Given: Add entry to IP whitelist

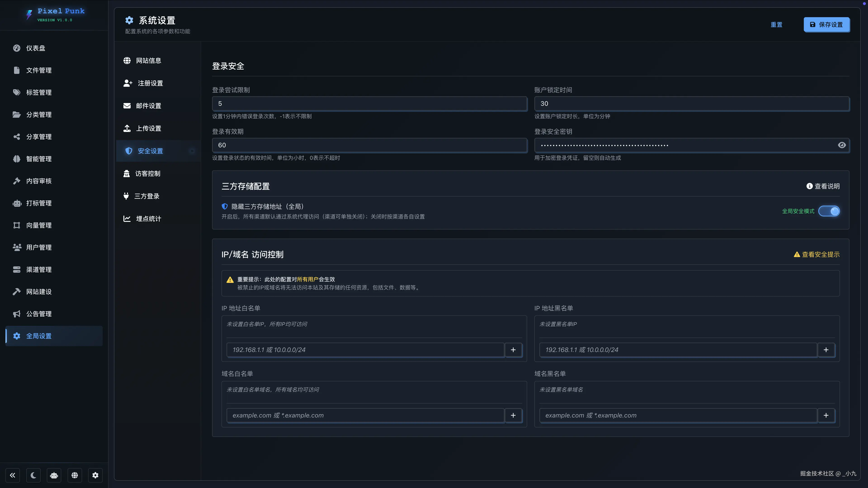Looking at the screenshot, I should [513, 350].
